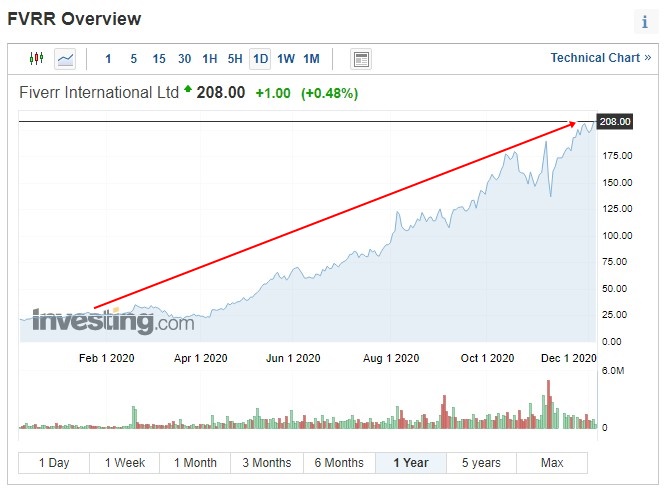Choose the 5H interval
The width and height of the screenshot is (664, 490).
pyautogui.click(x=235, y=59)
